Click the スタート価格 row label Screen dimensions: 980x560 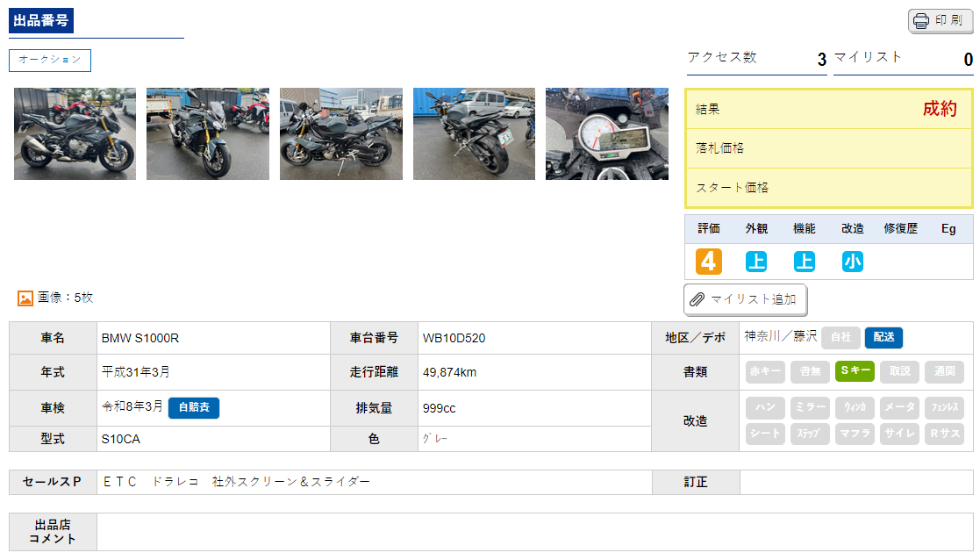pos(732,188)
